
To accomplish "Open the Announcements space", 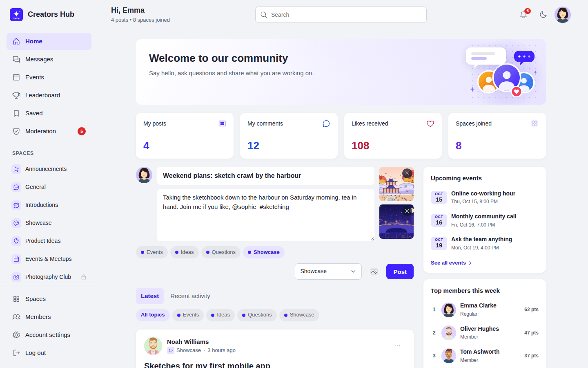I will pyautogui.click(x=49, y=169).
